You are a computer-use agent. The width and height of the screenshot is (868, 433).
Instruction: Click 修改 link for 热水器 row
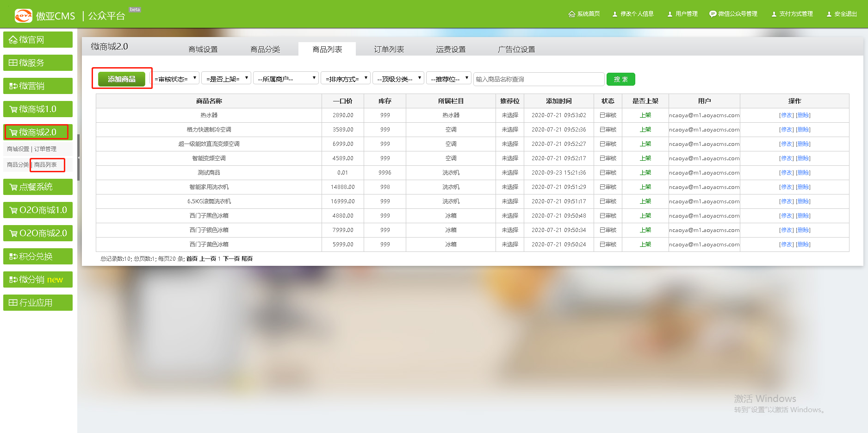tap(786, 115)
